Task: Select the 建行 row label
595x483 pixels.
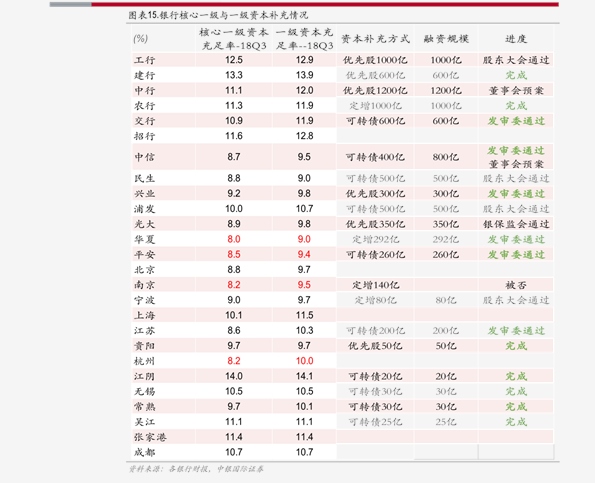Action: [144, 75]
